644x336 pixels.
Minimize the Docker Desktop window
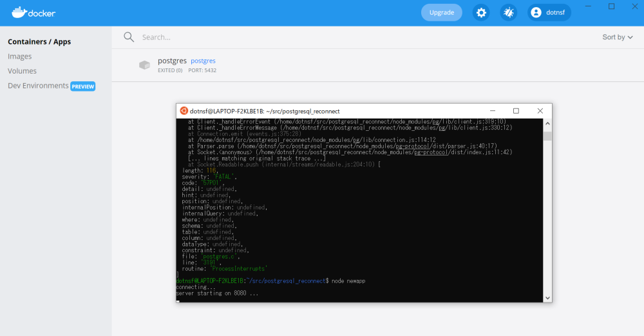click(588, 6)
